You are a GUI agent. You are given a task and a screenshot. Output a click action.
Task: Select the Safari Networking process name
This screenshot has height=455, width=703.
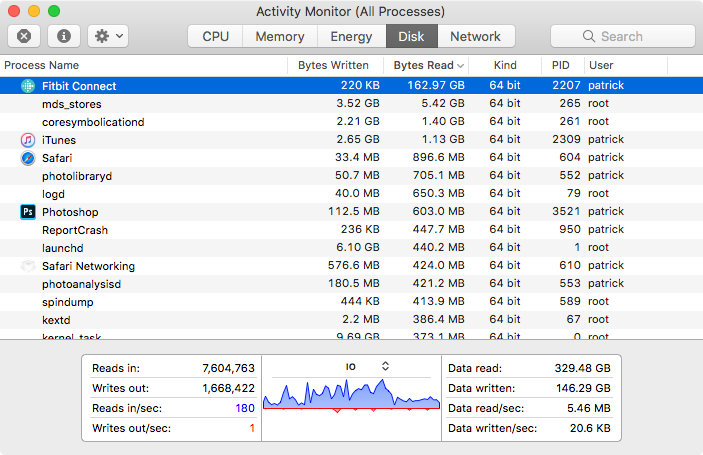click(x=88, y=266)
